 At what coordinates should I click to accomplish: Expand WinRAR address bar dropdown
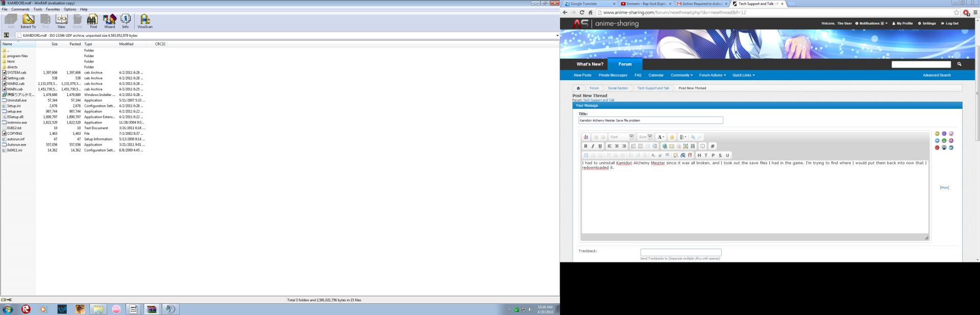(557, 36)
